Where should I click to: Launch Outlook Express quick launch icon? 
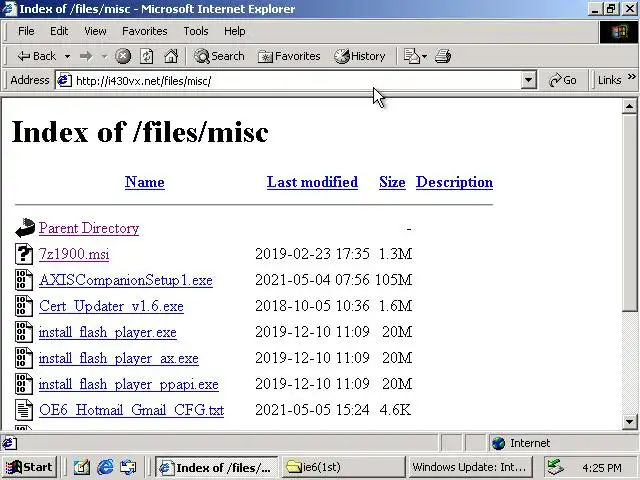[x=128, y=467]
